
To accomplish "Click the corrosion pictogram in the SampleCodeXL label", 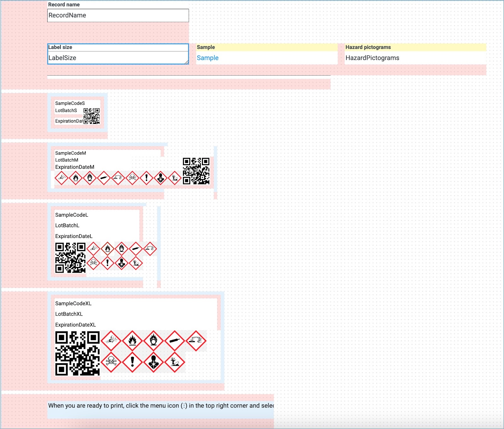I will (196, 341).
